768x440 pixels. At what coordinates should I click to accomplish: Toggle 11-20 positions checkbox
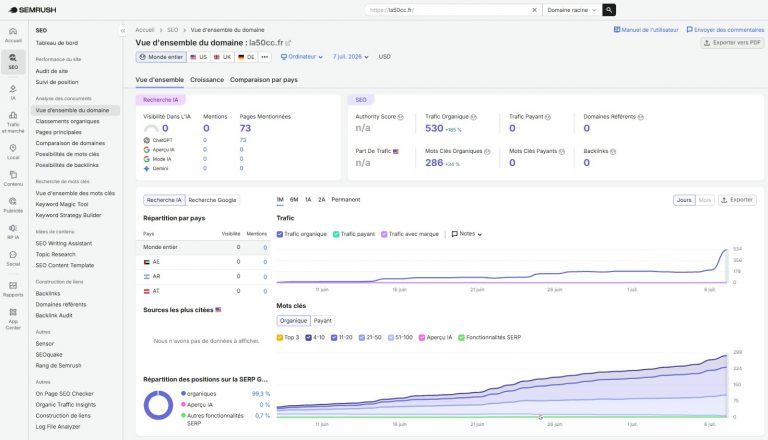(x=334, y=338)
